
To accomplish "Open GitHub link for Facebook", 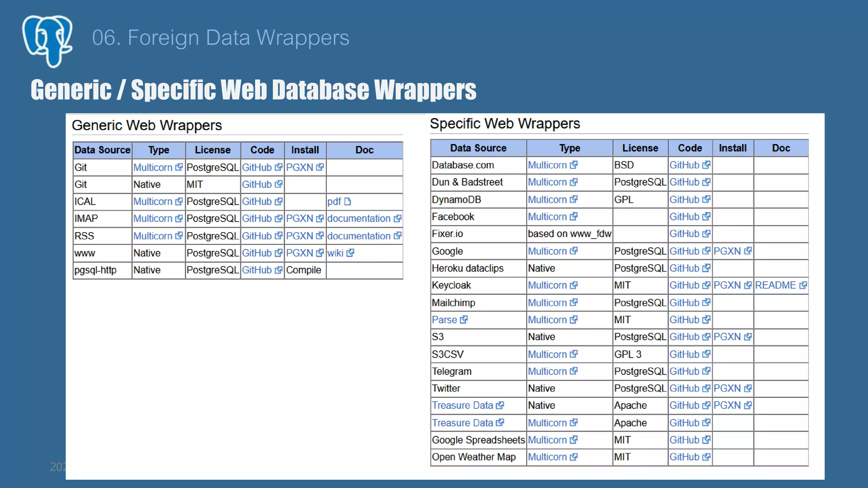I will tap(690, 217).
